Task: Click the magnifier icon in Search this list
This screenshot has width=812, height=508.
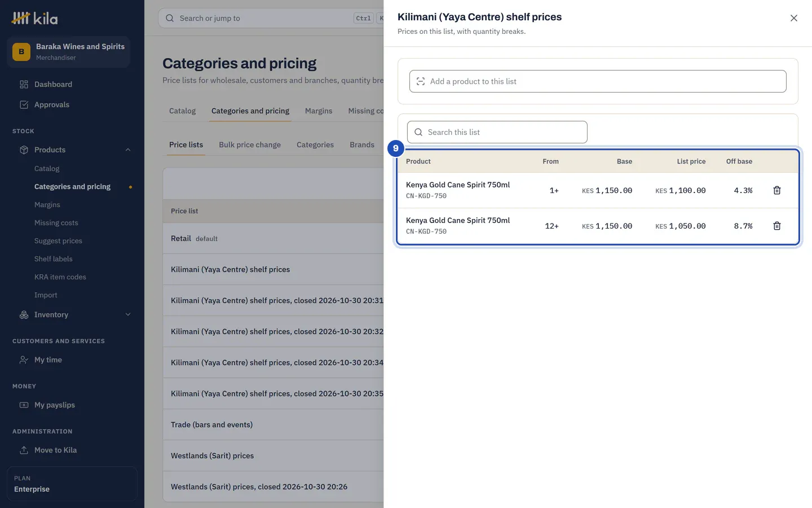Action: (418, 132)
